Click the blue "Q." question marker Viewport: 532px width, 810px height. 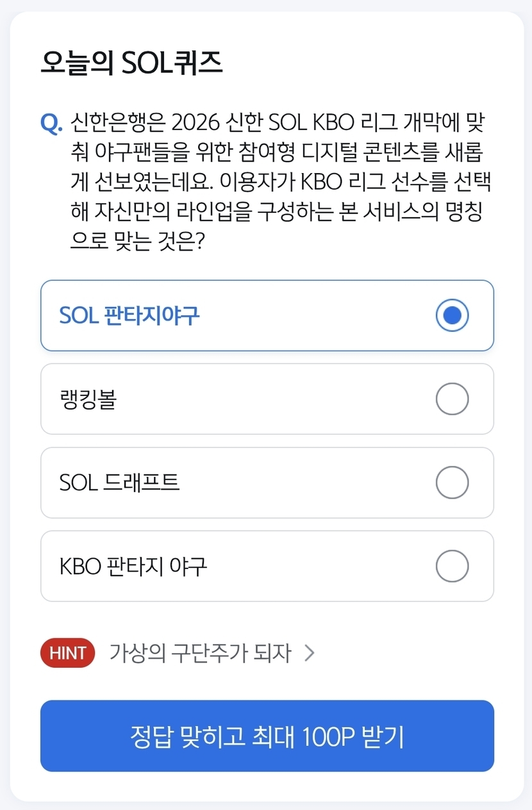coord(51,122)
